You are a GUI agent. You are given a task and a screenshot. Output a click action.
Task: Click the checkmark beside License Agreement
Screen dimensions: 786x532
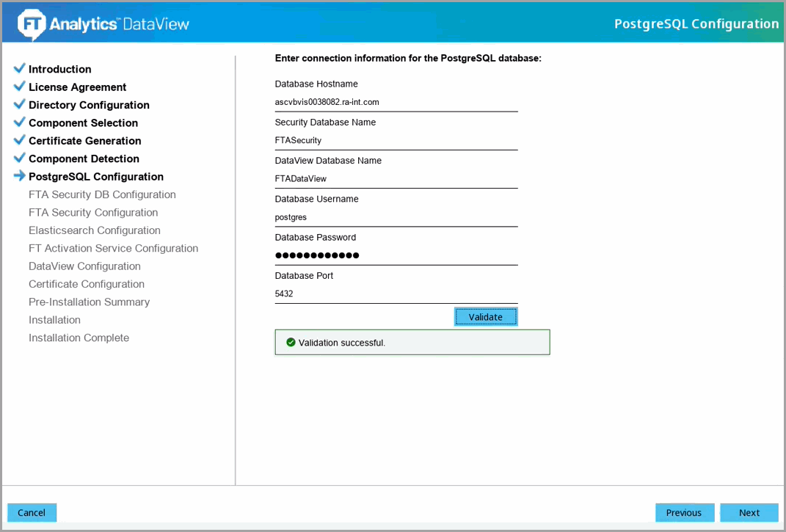(x=20, y=87)
